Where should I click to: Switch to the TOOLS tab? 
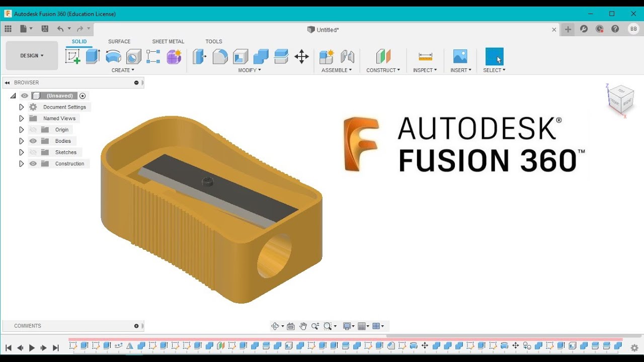tap(214, 42)
